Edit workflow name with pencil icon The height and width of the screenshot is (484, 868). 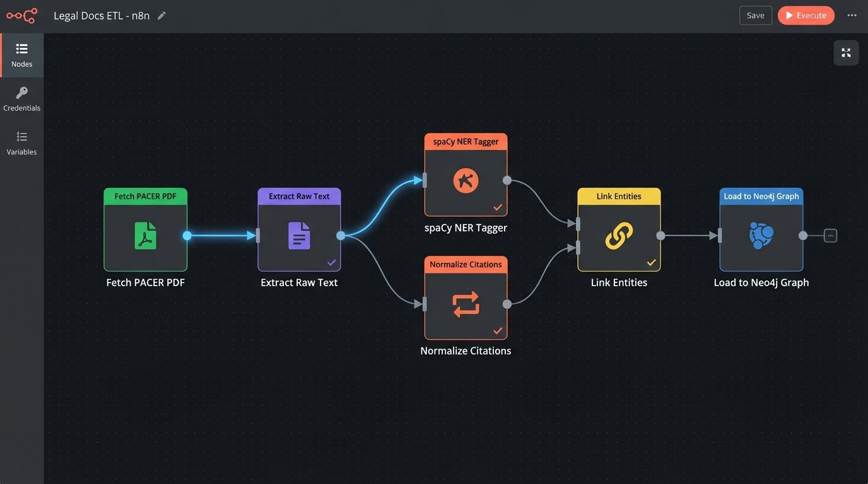click(x=161, y=16)
